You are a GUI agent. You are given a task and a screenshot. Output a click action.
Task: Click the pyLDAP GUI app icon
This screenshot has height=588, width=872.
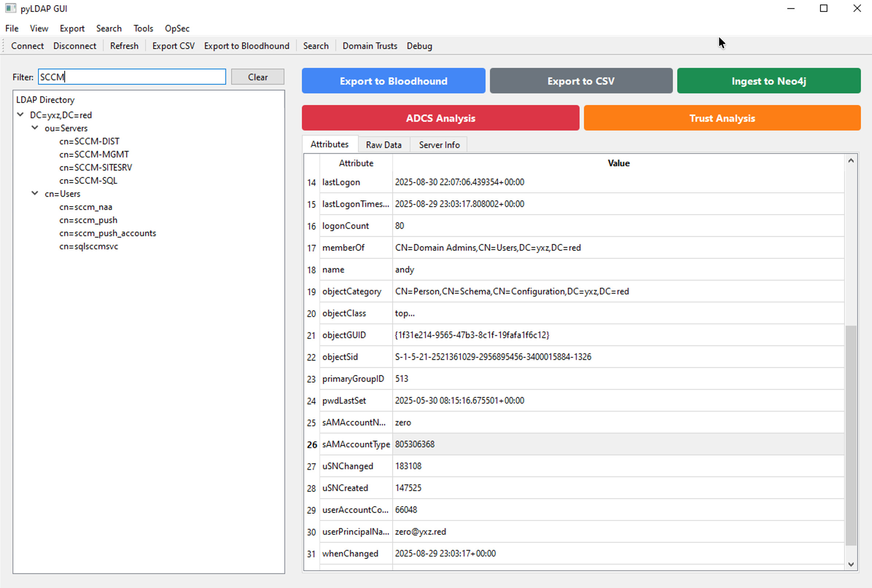(x=11, y=8)
